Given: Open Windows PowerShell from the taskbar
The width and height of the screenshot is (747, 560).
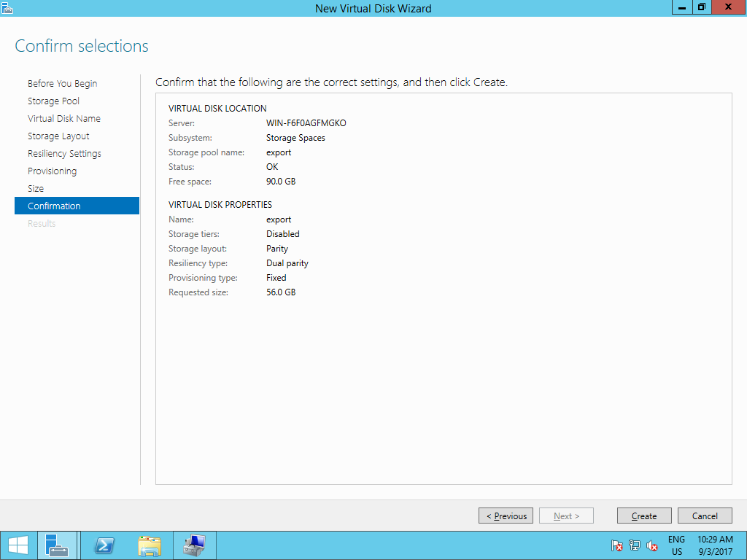Looking at the screenshot, I should pyautogui.click(x=104, y=545).
